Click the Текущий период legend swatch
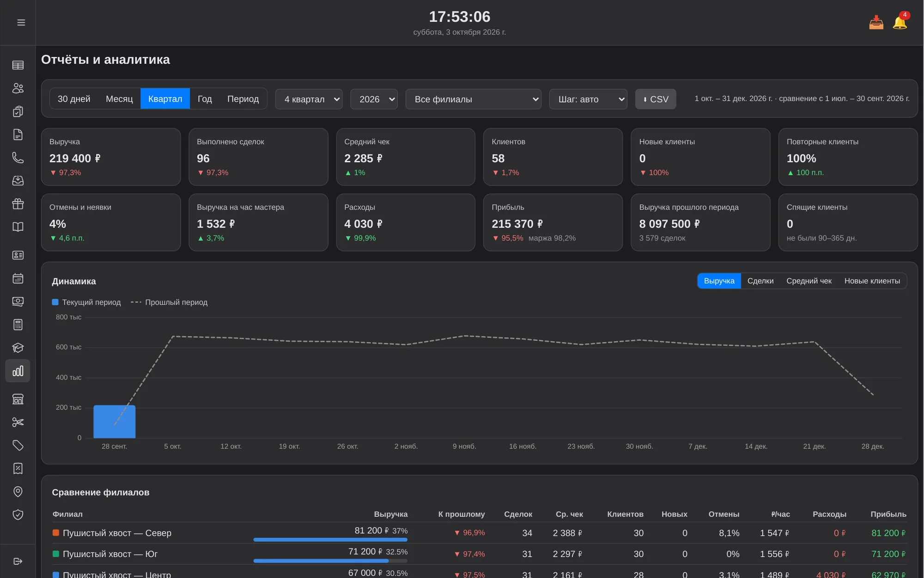924x578 pixels. coord(55,302)
